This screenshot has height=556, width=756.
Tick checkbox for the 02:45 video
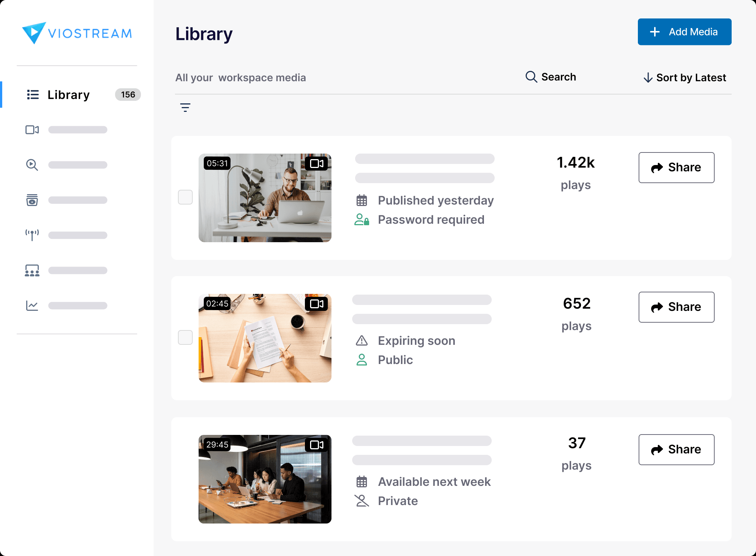185,337
